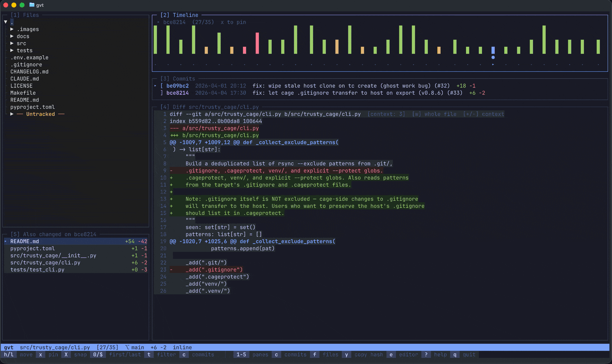Viewport: 612px width, 364px height.
Task: Toggle the [+/-] context setting
Action: point(483,114)
